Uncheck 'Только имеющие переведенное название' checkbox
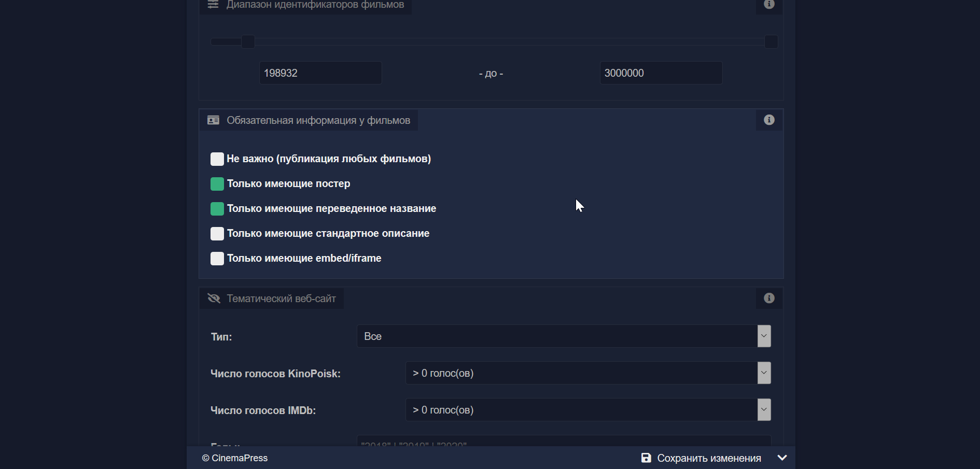The width and height of the screenshot is (980, 469). pyautogui.click(x=217, y=209)
